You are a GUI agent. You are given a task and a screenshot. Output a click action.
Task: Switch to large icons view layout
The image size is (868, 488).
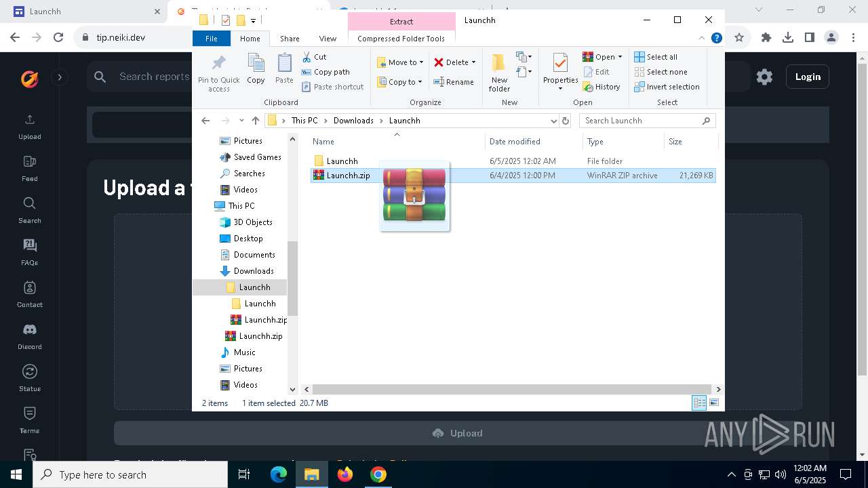[x=714, y=403]
